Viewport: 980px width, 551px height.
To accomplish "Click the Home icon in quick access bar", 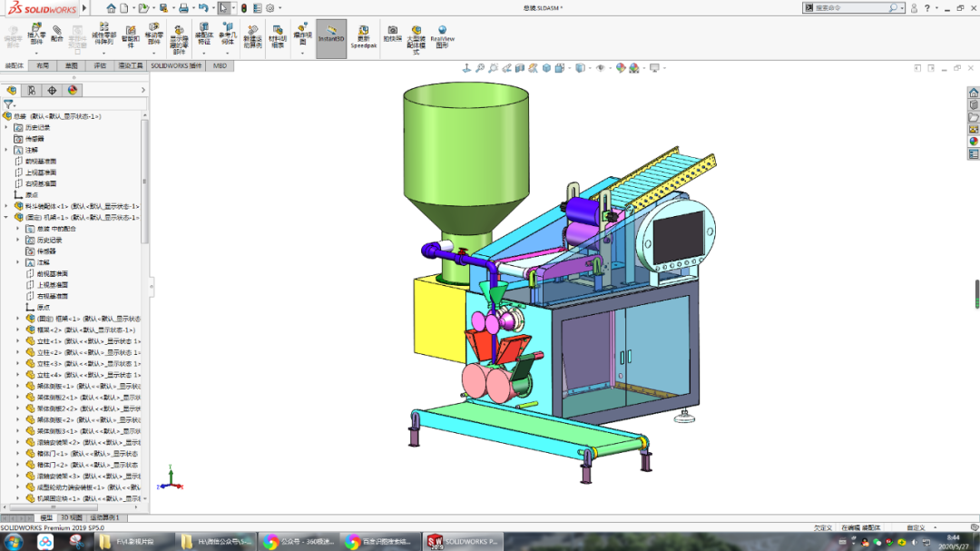I will pos(112,8).
